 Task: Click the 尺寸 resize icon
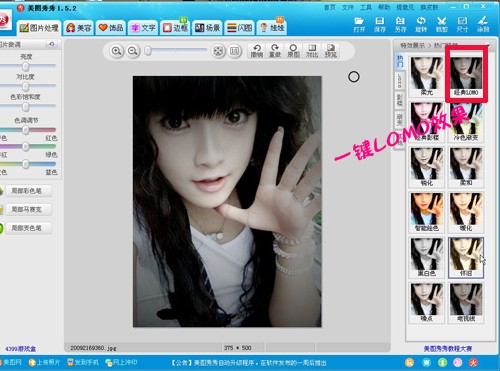point(462,25)
